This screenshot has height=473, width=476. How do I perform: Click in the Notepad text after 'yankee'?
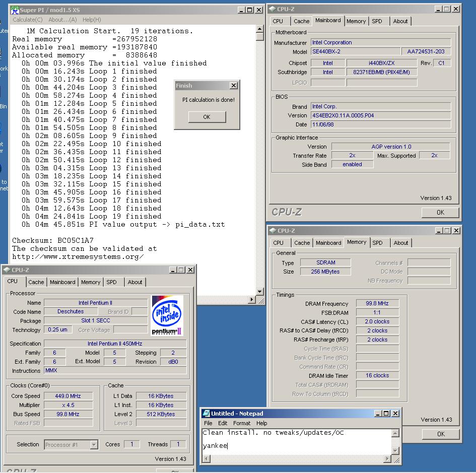click(228, 446)
